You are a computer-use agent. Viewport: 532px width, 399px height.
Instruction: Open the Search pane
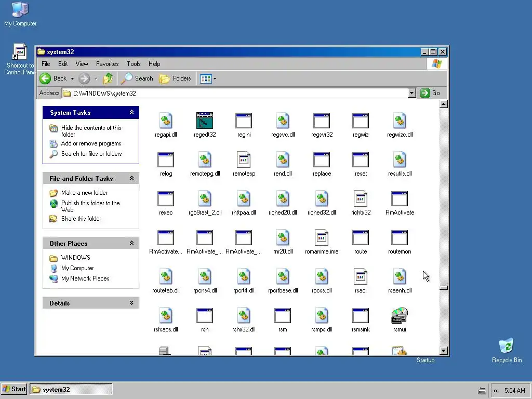(x=137, y=78)
